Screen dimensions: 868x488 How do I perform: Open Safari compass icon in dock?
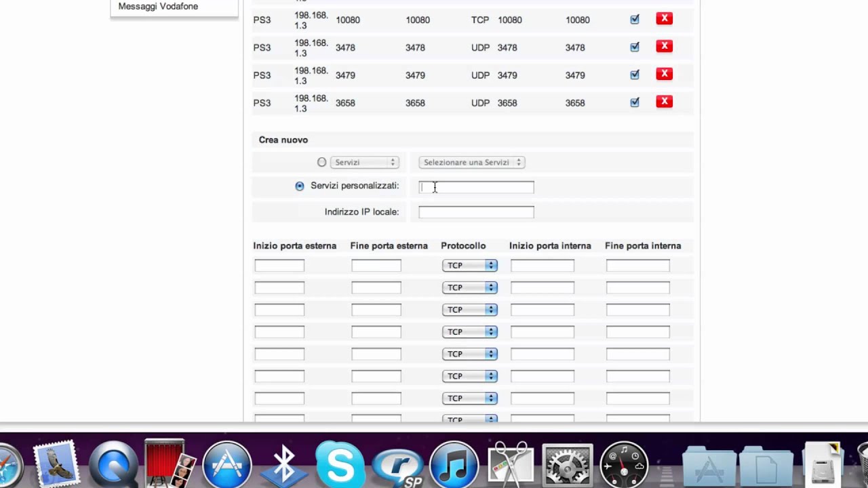click(x=9, y=465)
